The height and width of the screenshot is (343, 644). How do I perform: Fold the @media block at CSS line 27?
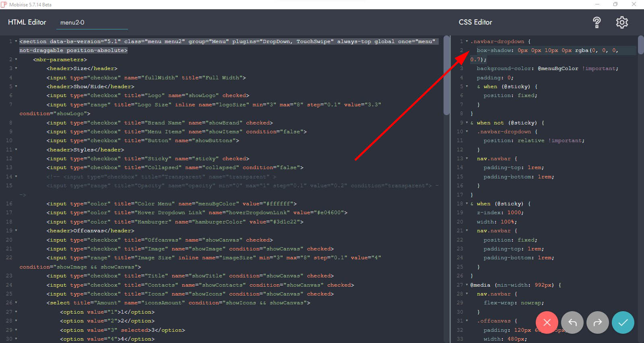tap(467, 285)
